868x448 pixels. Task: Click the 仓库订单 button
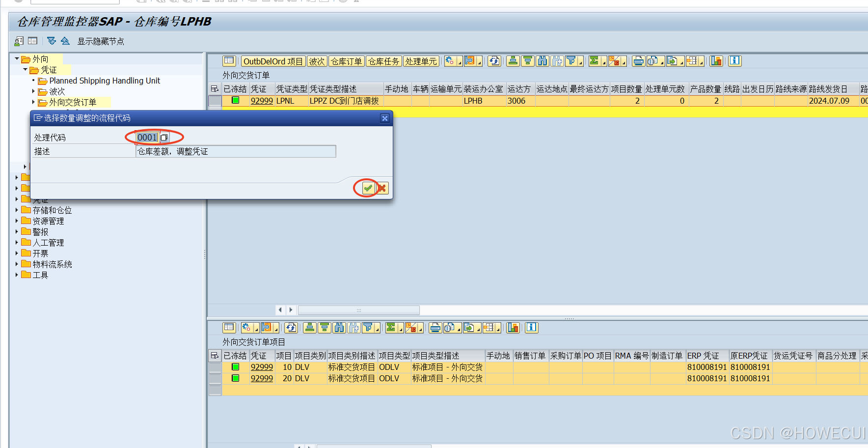(346, 61)
